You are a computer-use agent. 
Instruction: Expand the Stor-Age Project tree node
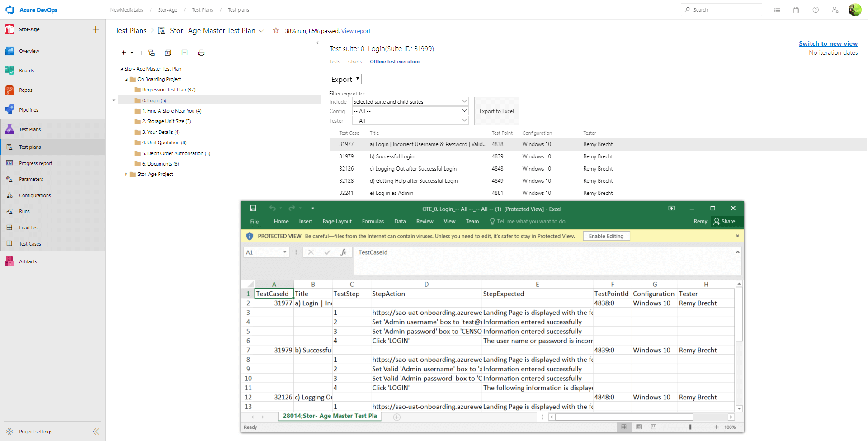[x=126, y=175]
